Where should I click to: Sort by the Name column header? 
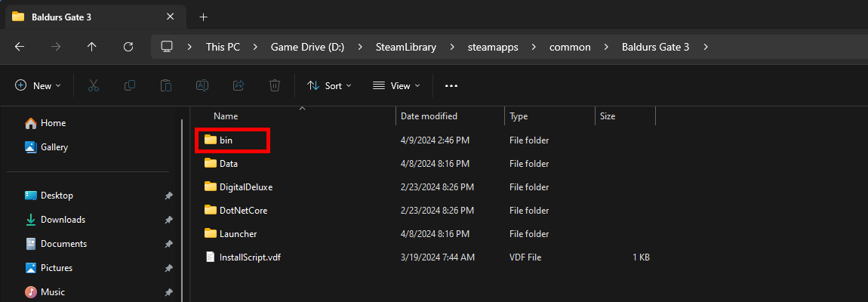(x=226, y=116)
